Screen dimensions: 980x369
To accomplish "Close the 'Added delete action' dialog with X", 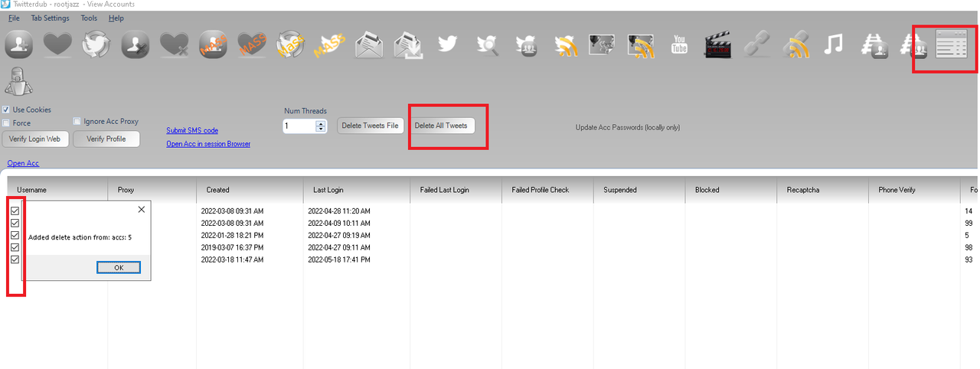I will [x=141, y=209].
